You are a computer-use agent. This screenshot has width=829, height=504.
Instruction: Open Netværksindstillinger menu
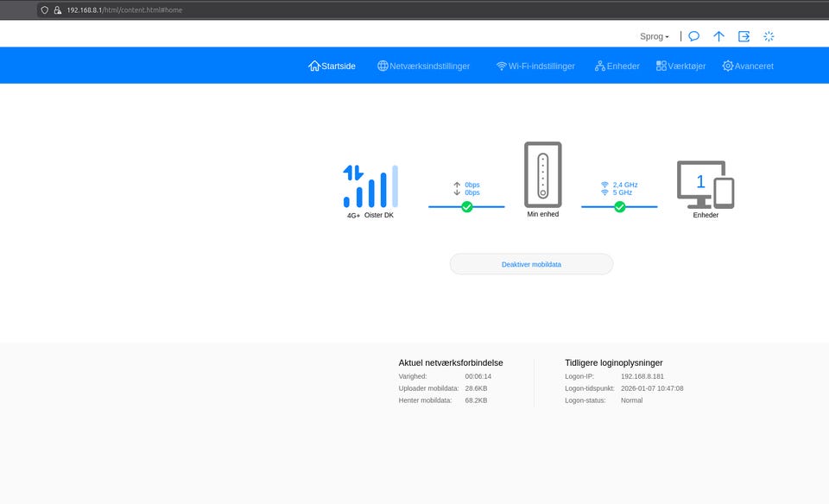(423, 66)
